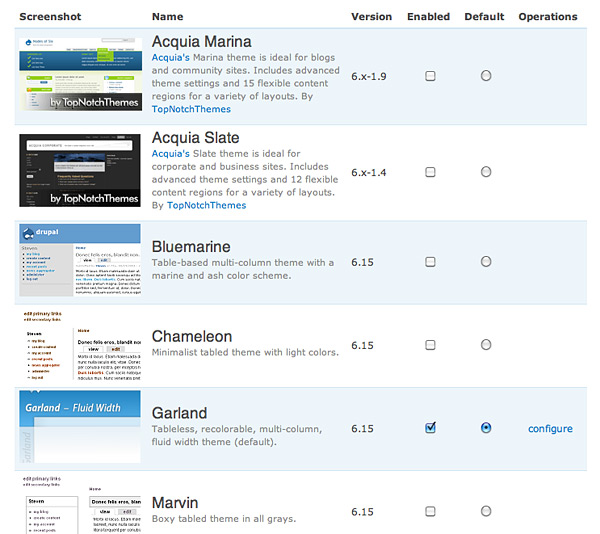Image resolution: width=600 pixels, height=534 pixels.
Task: Open the Garland configure link
Action: 550,429
